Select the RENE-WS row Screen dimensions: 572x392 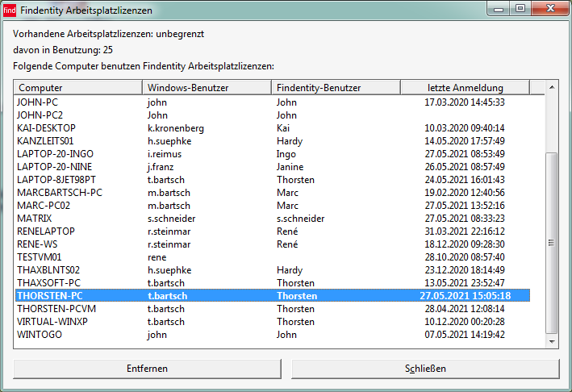tap(273, 244)
